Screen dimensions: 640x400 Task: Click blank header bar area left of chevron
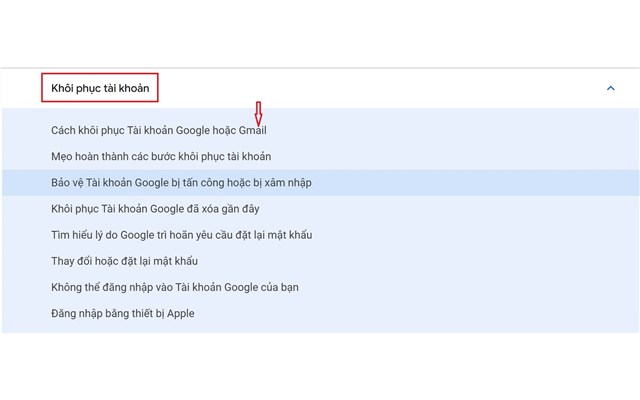pyautogui.click(x=400, y=88)
